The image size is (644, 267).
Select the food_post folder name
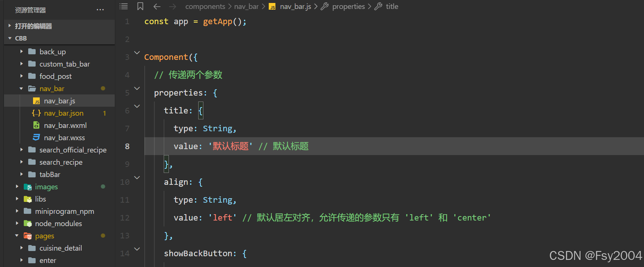click(56, 76)
